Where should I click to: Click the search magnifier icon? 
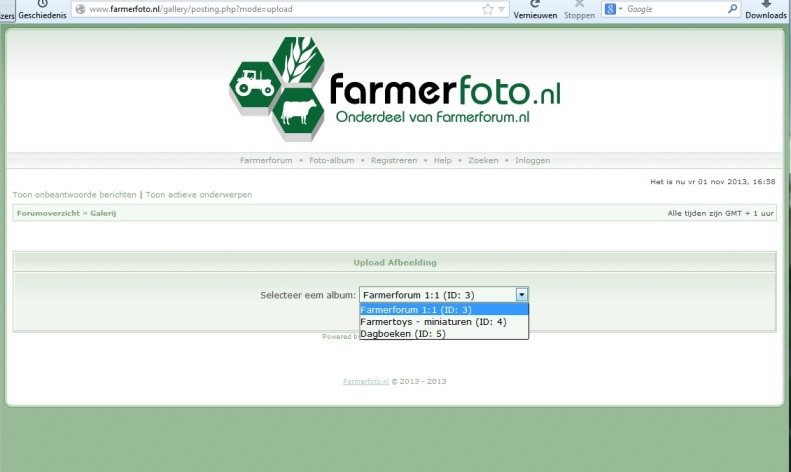[732, 9]
